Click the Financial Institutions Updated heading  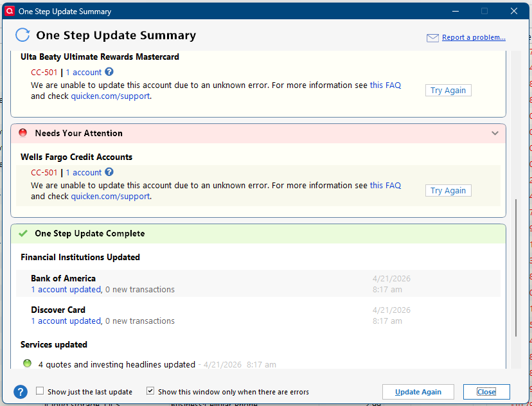(80, 257)
